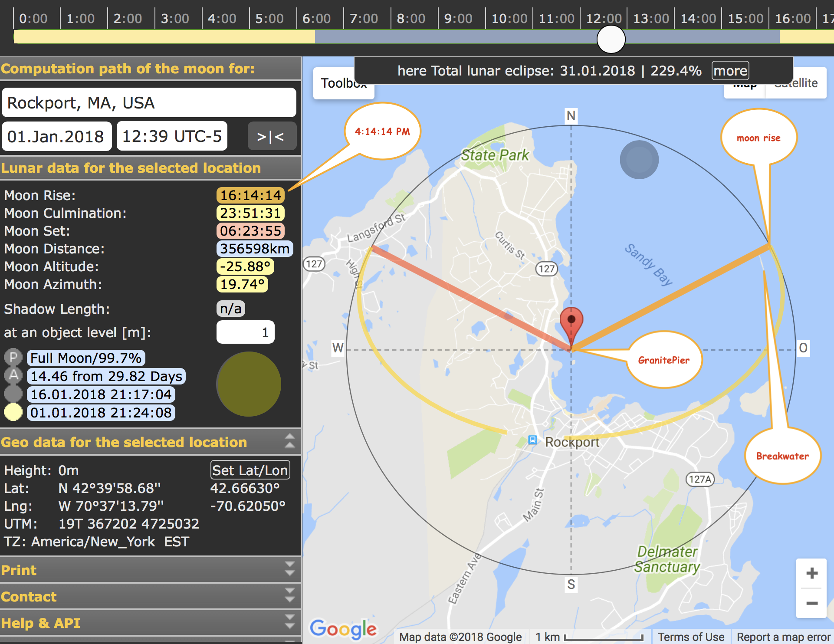Click the zoom out minus button
Screen dimensions: 834x644
point(811,603)
